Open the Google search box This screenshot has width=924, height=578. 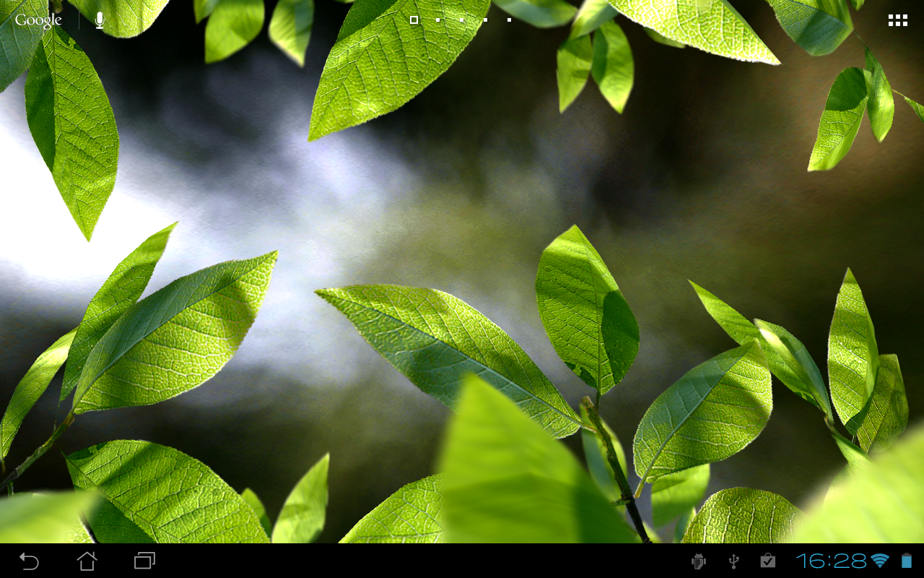pos(38,20)
